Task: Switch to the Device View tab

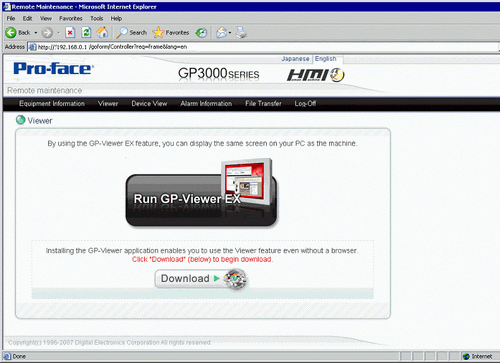Action: click(149, 104)
